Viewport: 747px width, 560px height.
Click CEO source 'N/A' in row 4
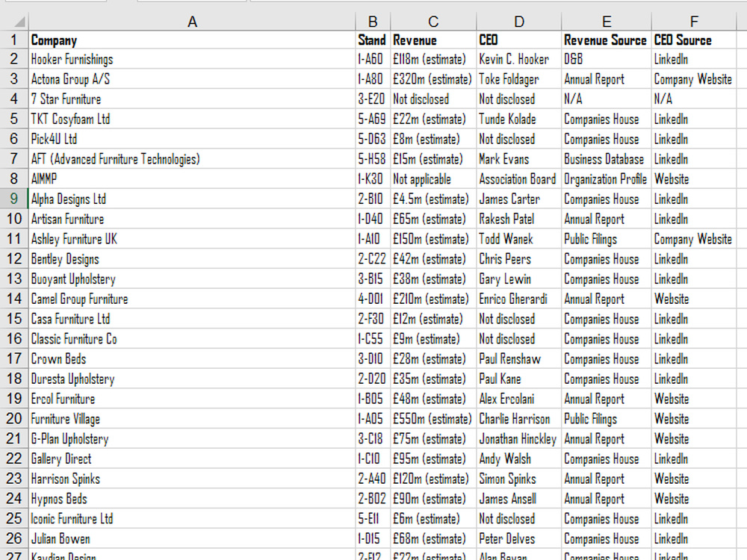694,99
